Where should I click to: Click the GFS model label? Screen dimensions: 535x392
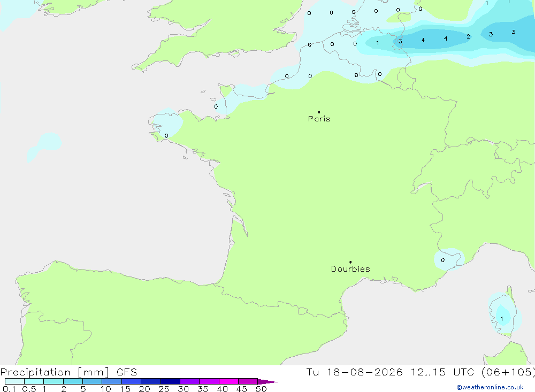coord(127,372)
